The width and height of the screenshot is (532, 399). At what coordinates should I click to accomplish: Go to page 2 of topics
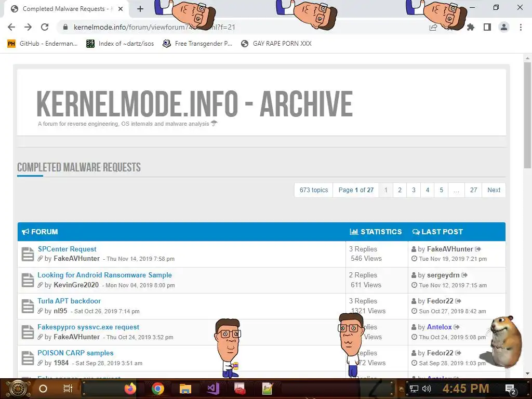click(x=400, y=190)
